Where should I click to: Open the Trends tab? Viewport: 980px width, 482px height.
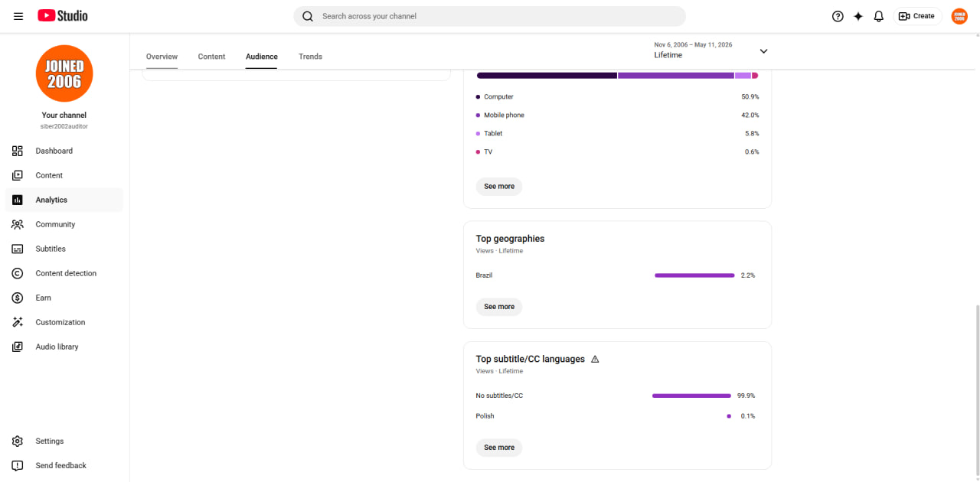tap(310, 57)
